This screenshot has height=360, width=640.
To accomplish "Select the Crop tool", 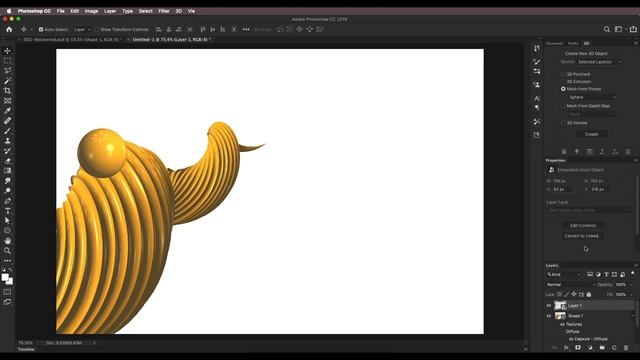I will [x=7, y=91].
